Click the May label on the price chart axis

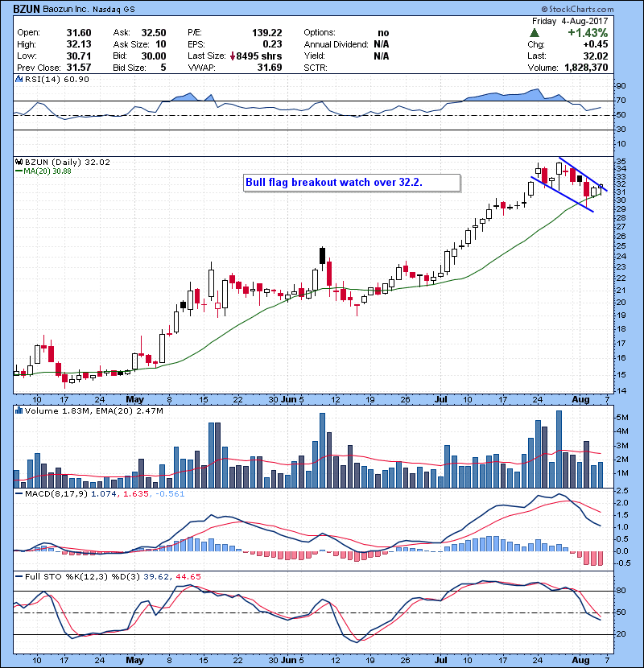click(134, 400)
